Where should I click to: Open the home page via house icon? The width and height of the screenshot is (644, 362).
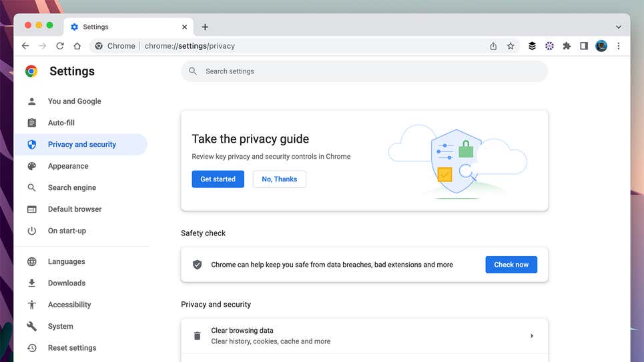tap(77, 46)
